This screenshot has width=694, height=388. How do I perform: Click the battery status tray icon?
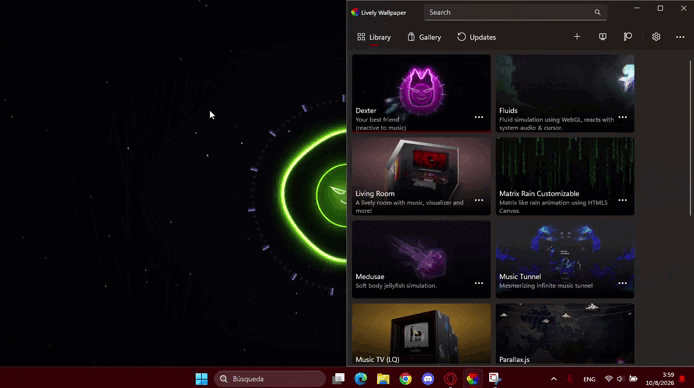pyautogui.click(x=633, y=379)
